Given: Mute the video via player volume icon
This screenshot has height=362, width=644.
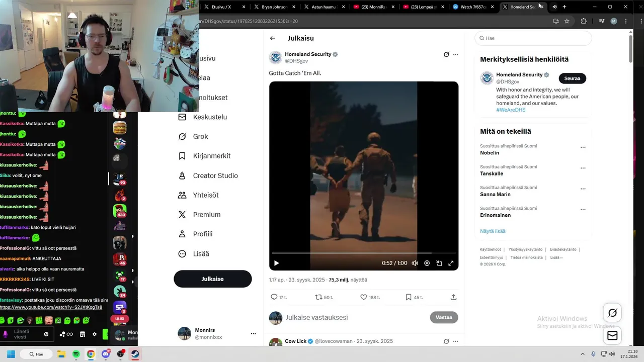Looking at the screenshot, I should [x=415, y=263].
